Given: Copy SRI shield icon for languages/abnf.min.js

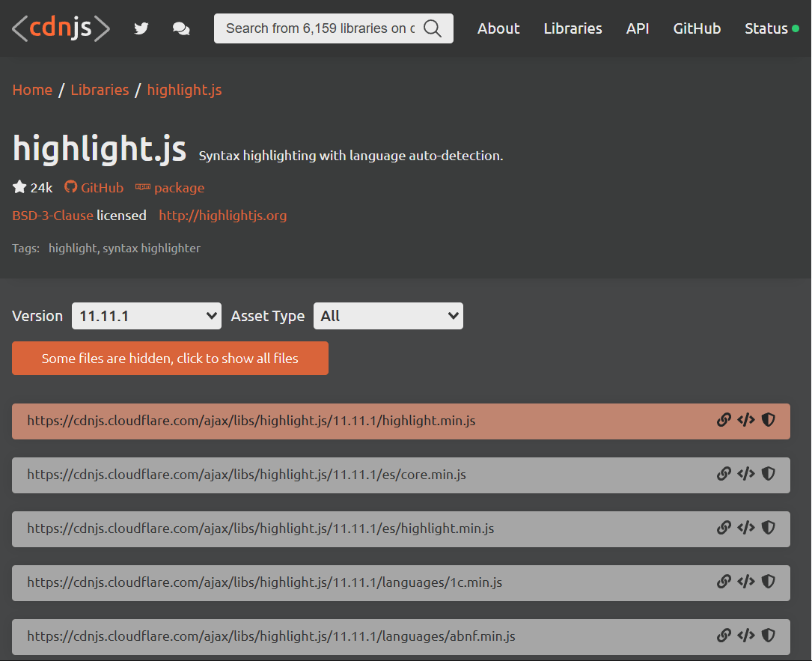Looking at the screenshot, I should click(768, 636).
